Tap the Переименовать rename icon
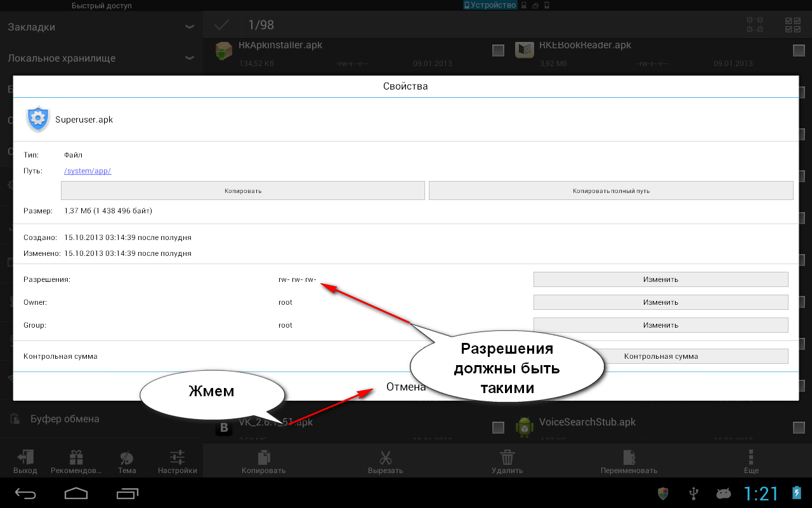 click(x=629, y=458)
